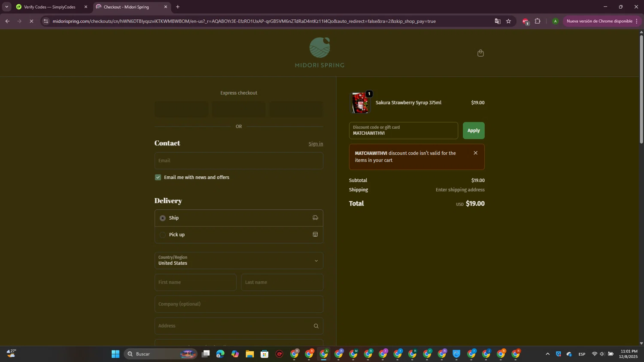This screenshot has width=644, height=362.
Task: Bookmark this page with the star icon
Action: click(x=508, y=21)
